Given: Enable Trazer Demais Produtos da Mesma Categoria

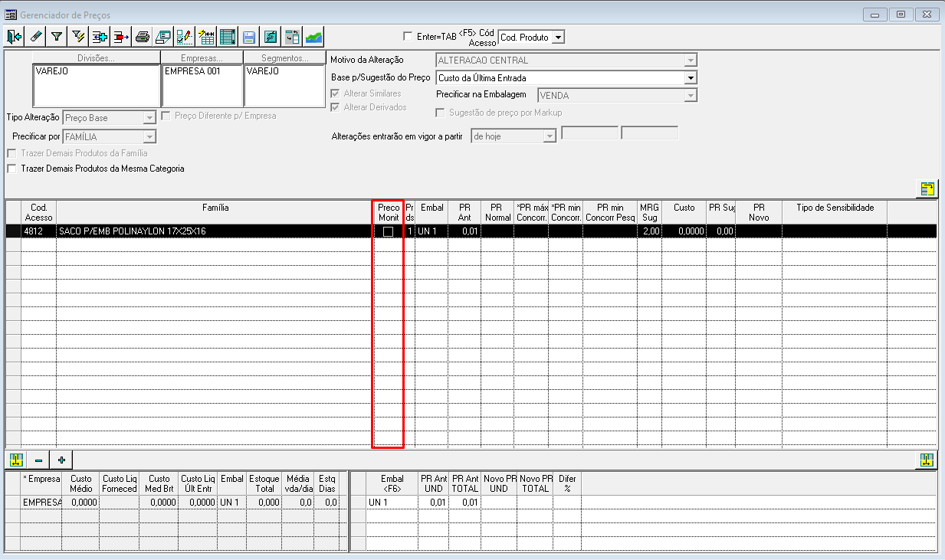Looking at the screenshot, I should coord(11,169).
